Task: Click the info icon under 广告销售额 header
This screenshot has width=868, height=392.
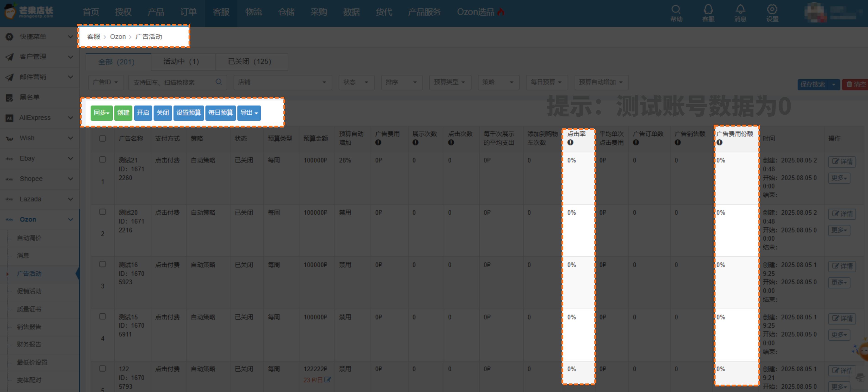Action: 678,143
